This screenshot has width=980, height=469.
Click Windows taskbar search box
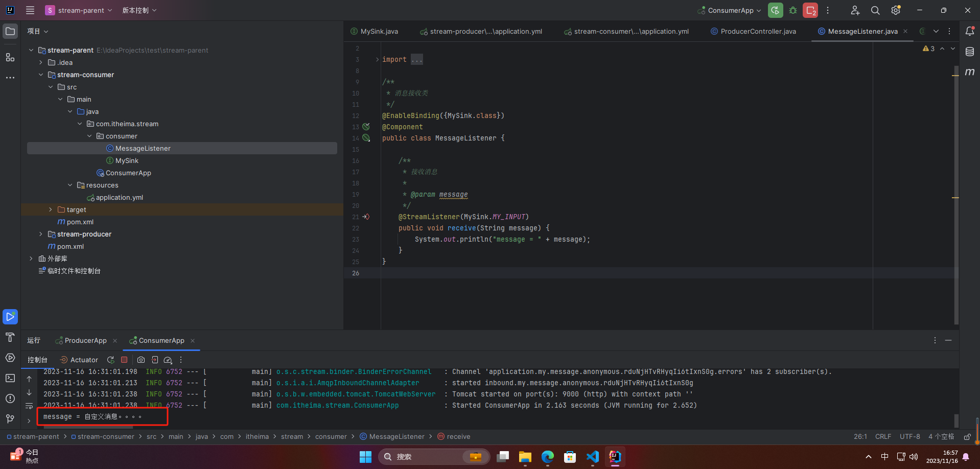pyautogui.click(x=434, y=457)
